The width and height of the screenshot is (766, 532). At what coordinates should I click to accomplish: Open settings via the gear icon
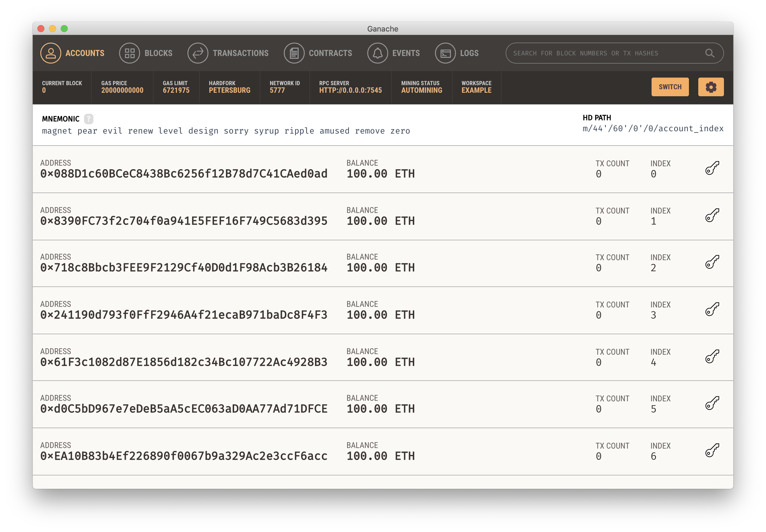point(711,87)
